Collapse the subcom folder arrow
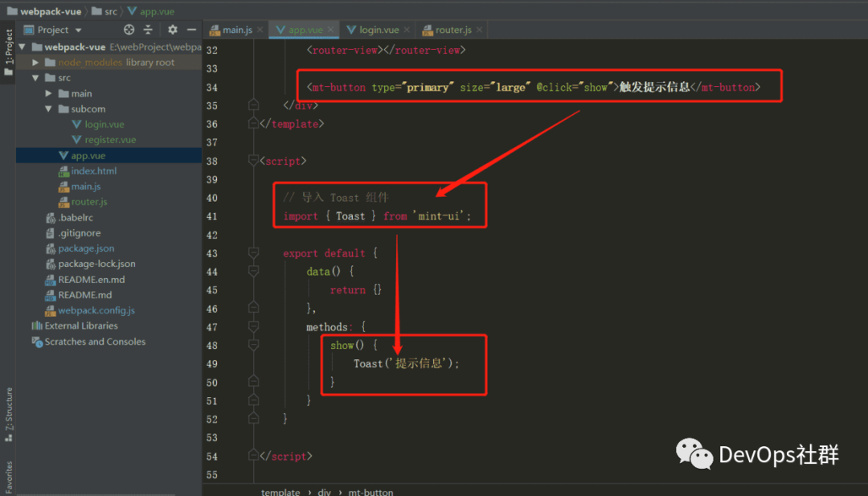 click(49, 109)
